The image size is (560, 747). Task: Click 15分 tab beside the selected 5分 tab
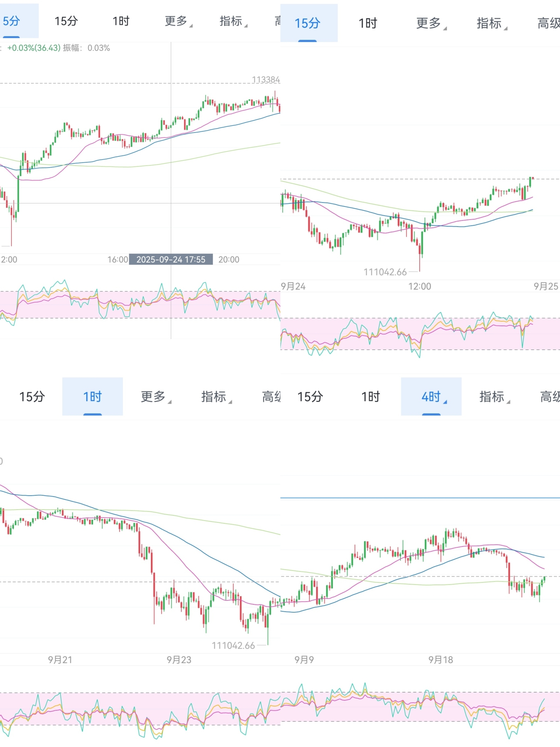coord(66,21)
